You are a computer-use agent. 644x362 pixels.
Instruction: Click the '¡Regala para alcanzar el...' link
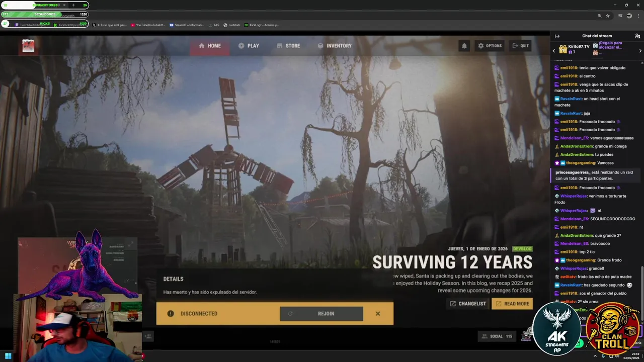[x=610, y=45]
